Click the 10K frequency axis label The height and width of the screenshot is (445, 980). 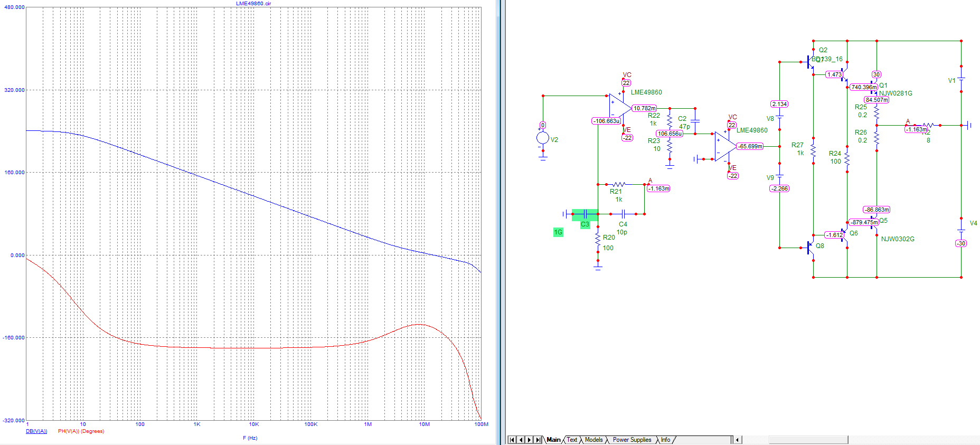tap(254, 424)
